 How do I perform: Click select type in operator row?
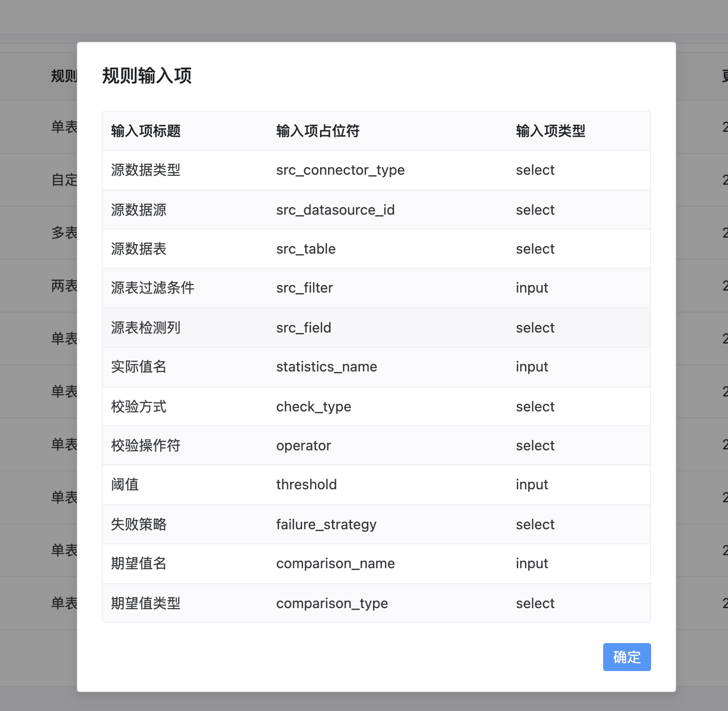pyautogui.click(x=535, y=445)
